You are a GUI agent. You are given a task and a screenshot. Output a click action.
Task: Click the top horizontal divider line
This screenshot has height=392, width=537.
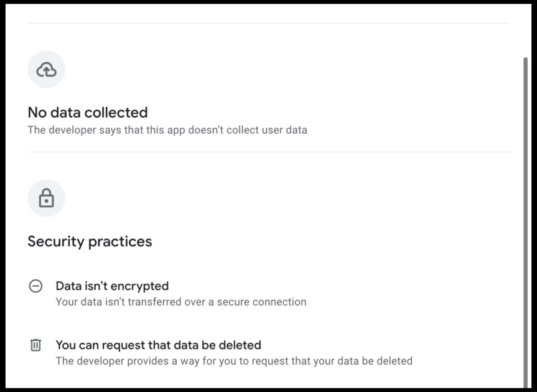tap(268, 24)
